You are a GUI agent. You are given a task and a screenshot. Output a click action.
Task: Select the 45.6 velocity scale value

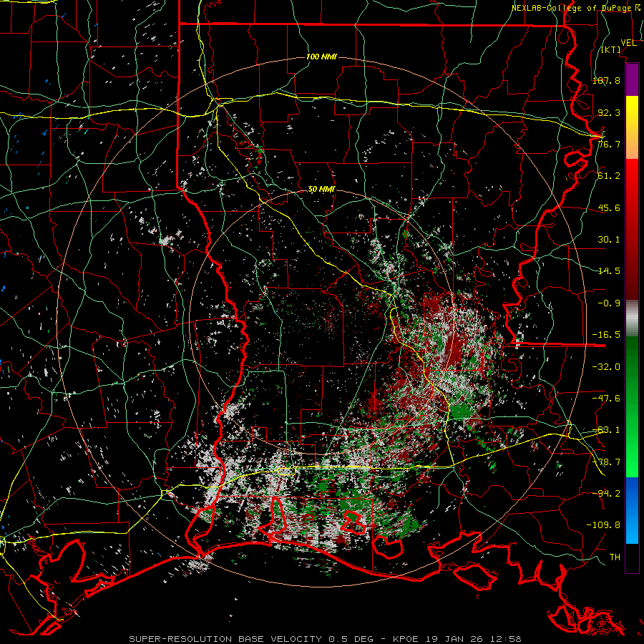click(609, 208)
